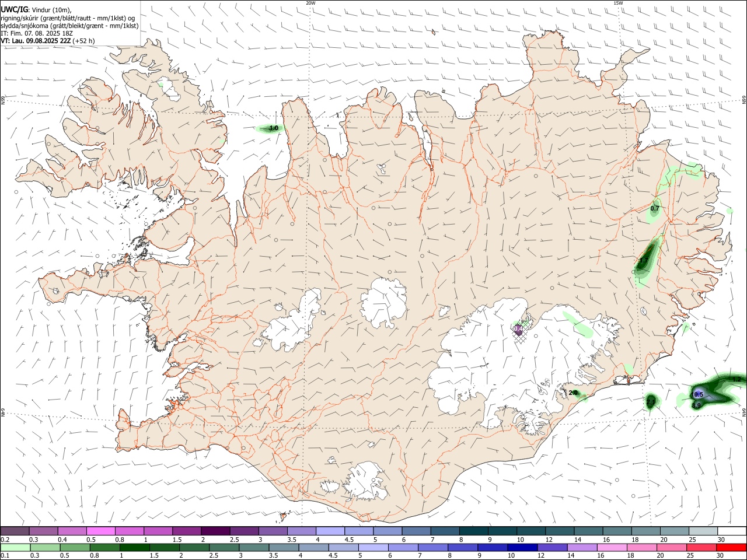Image resolution: width=747 pixels, height=560 pixels.
Task: Click the 20W longitude label
Action: [x=310, y=3]
